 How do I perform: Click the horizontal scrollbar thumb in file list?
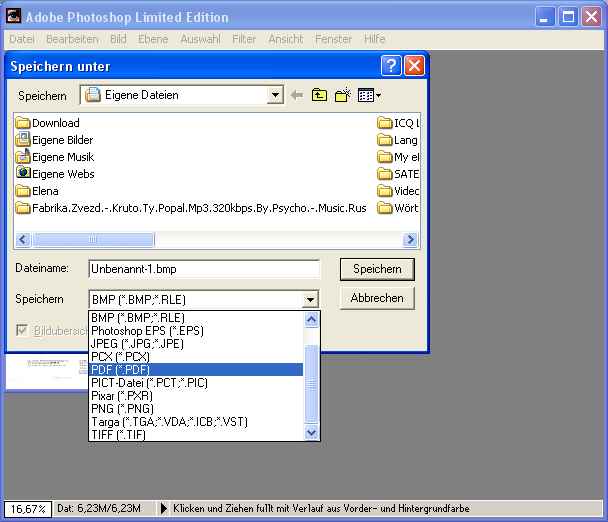pos(93,239)
